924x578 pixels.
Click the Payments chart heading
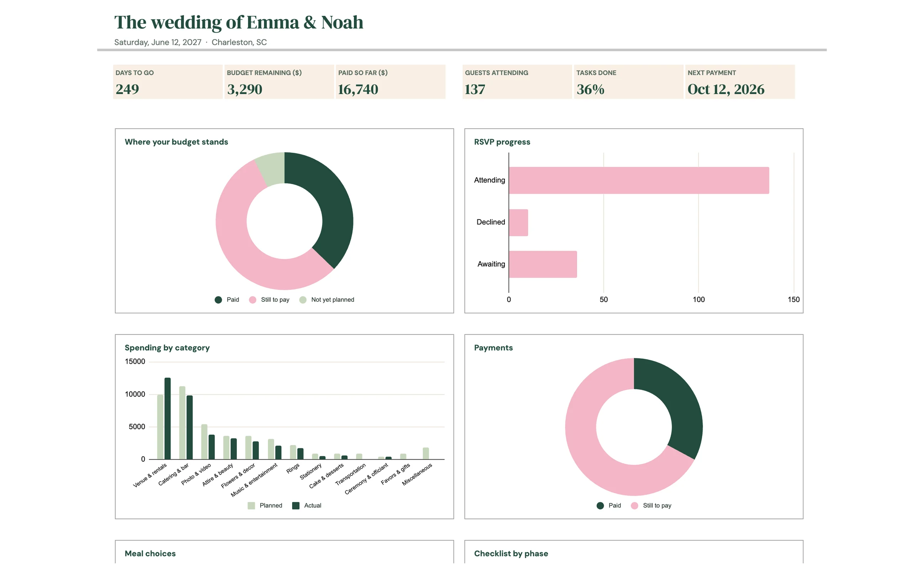[493, 348]
